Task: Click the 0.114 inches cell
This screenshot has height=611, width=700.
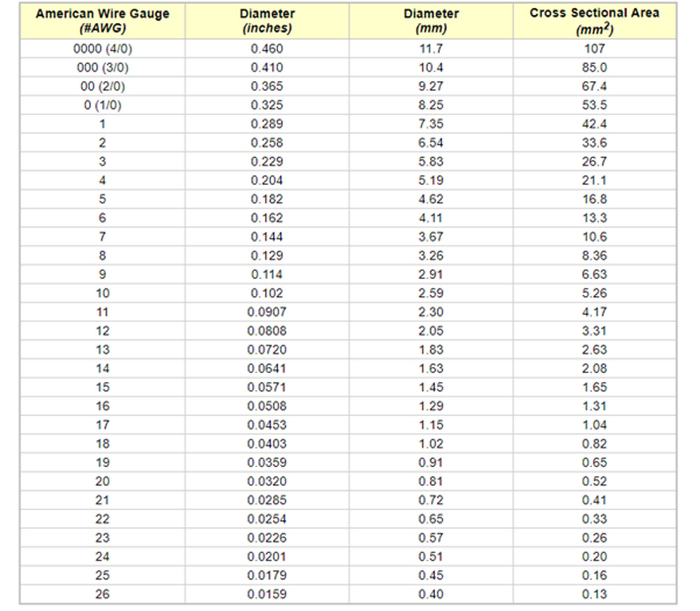Action: (267, 274)
